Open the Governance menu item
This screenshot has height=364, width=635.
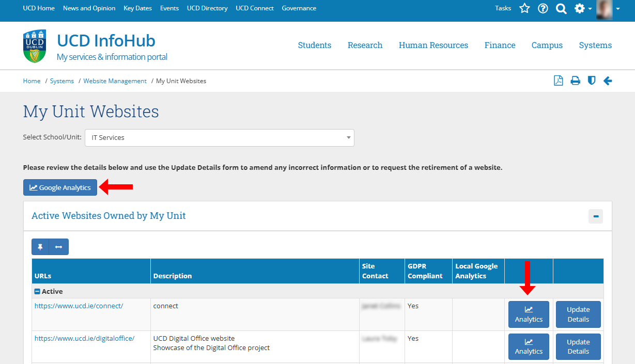[299, 8]
